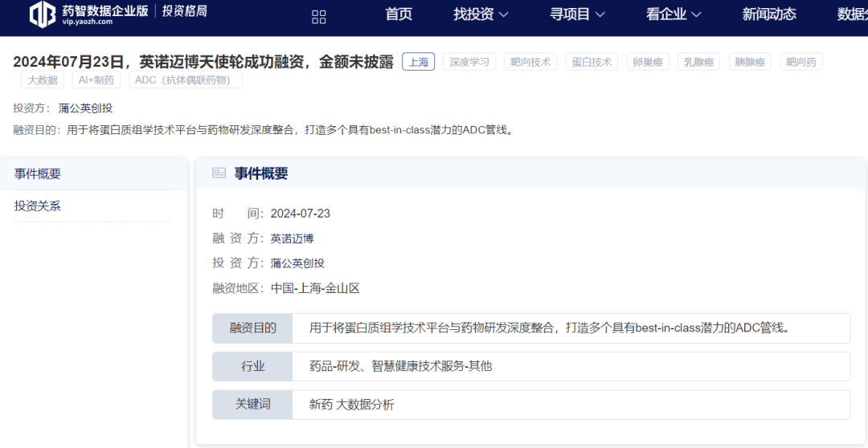Select the ADC（抗体偶联药物）tag
This screenshot has width=868, height=448.
coord(185,80)
